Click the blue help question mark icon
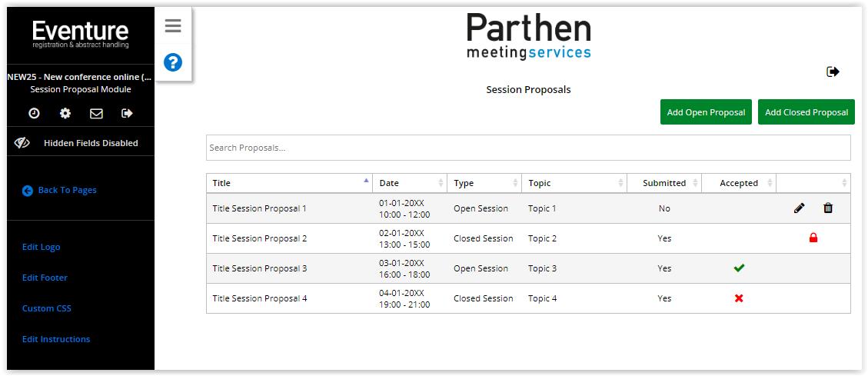This screenshot has height=376, width=868. (x=173, y=62)
